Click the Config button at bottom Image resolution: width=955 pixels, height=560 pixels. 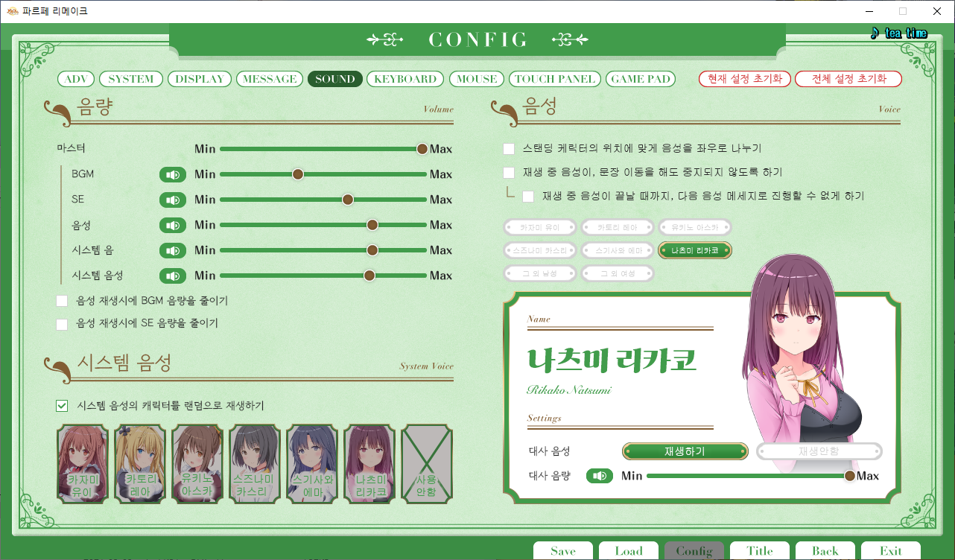point(694,550)
